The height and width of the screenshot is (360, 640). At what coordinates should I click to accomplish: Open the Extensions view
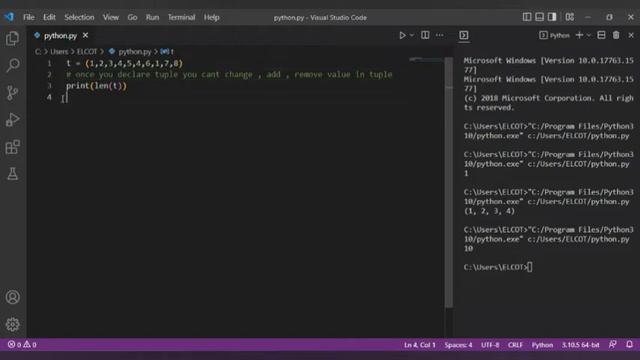[x=13, y=147]
